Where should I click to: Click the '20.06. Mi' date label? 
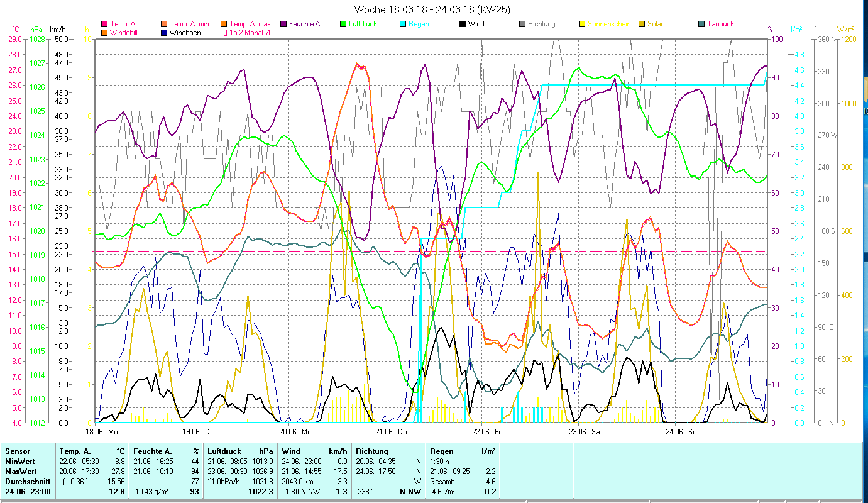295,432
